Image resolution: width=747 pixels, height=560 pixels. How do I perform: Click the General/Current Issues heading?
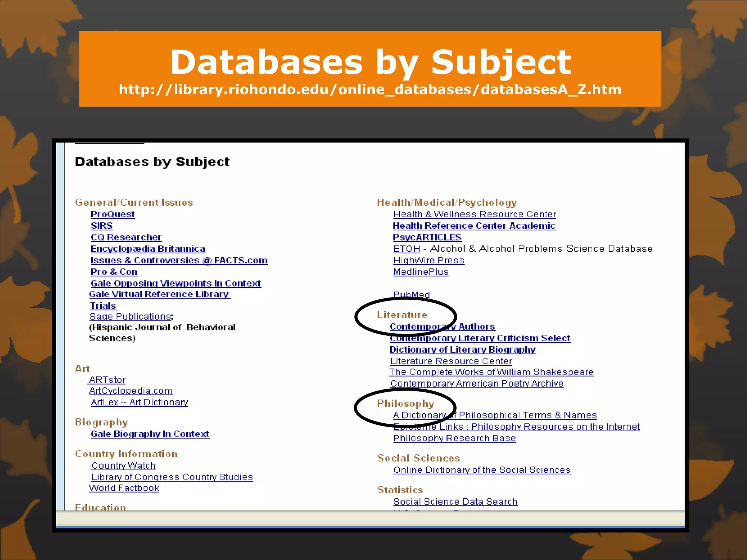134,203
